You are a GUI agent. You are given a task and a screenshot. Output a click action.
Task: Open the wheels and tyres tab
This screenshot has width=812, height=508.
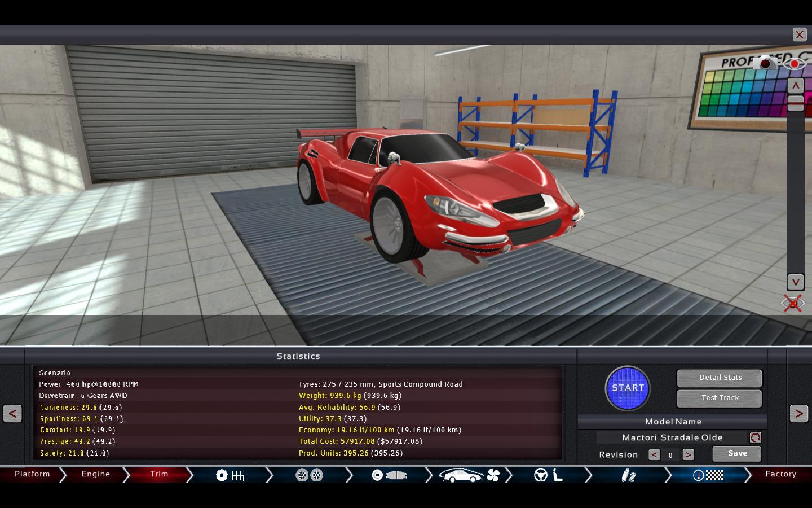(309, 475)
